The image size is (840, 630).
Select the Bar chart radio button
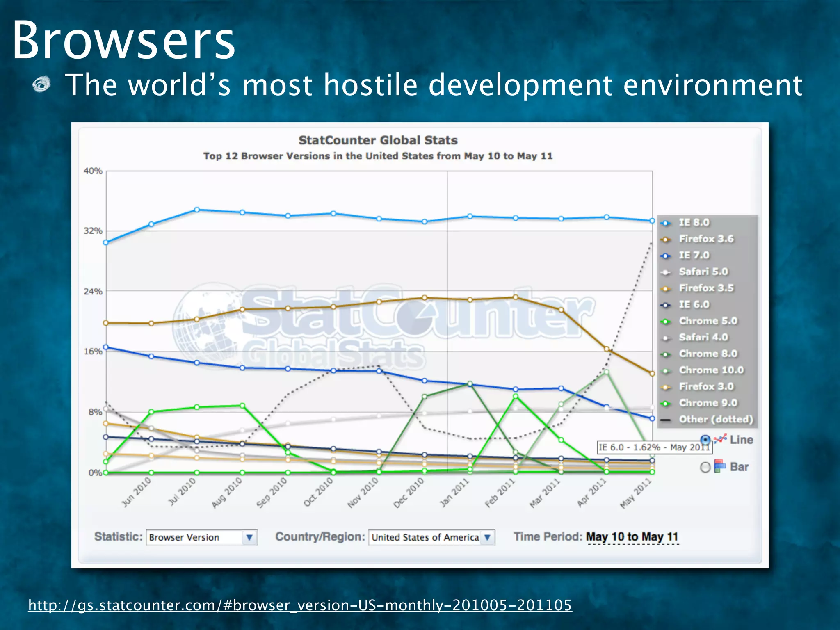tap(705, 467)
